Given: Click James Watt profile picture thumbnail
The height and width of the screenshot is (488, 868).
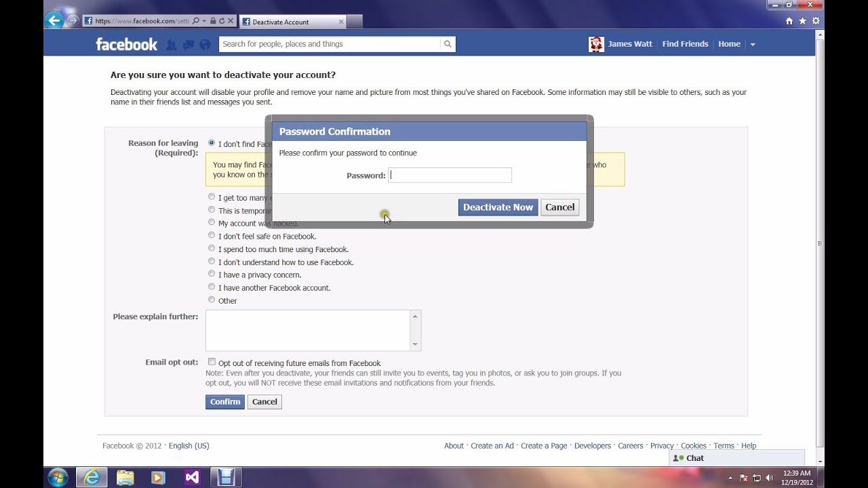Looking at the screenshot, I should pyautogui.click(x=596, y=44).
